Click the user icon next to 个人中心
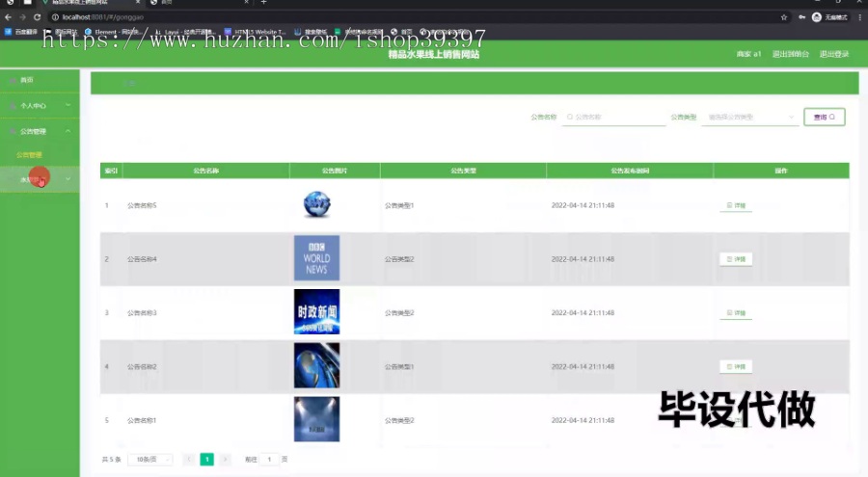Image resolution: width=868 pixels, height=477 pixels. [x=13, y=106]
